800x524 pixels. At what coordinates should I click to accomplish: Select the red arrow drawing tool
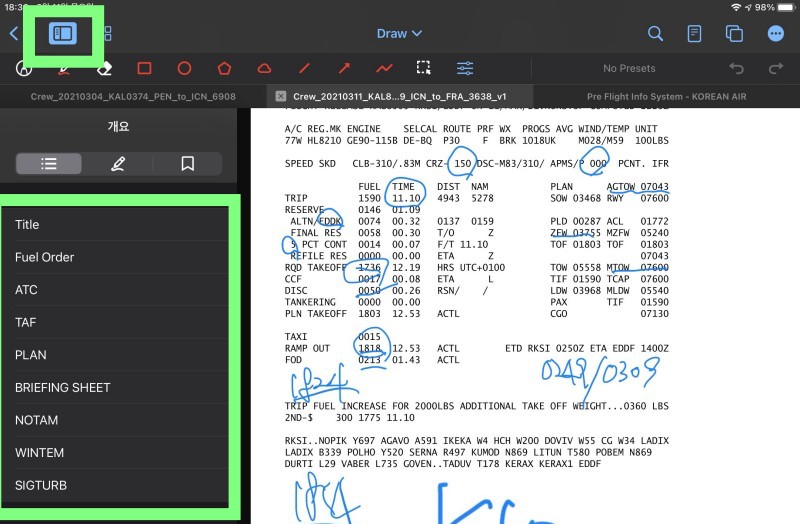coord(344,69)
